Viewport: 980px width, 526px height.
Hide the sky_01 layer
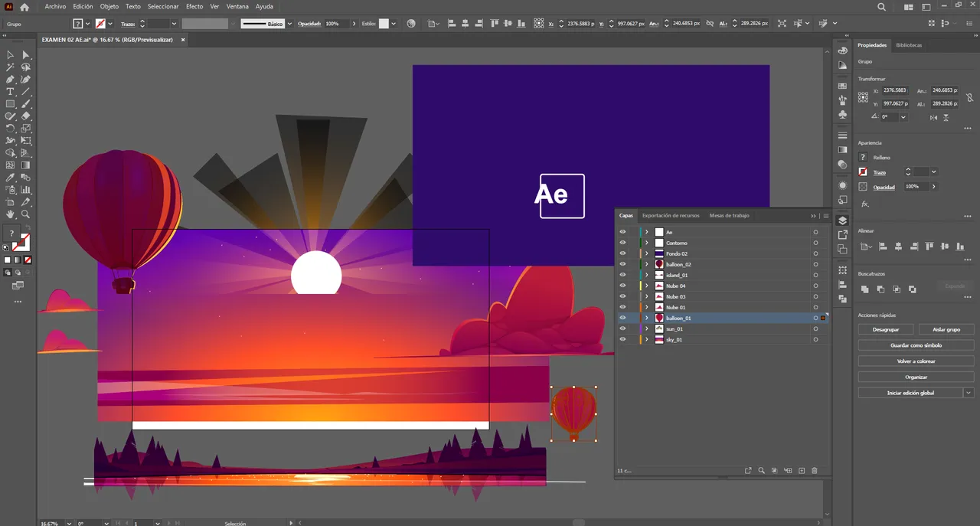coord(622,339)
